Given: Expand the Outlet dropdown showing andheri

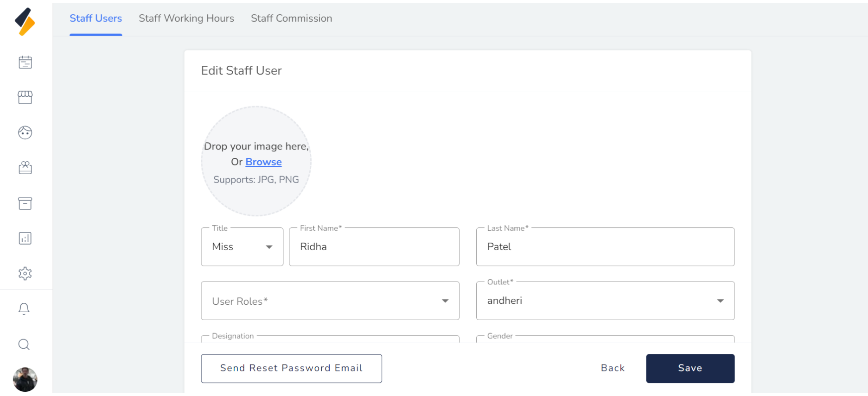Looking at the screenshot, I should click(x=605, y=301).
